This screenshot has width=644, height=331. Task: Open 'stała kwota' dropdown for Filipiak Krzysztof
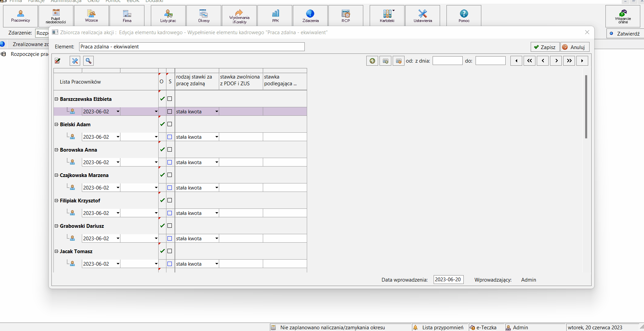(x=216, y=213)
